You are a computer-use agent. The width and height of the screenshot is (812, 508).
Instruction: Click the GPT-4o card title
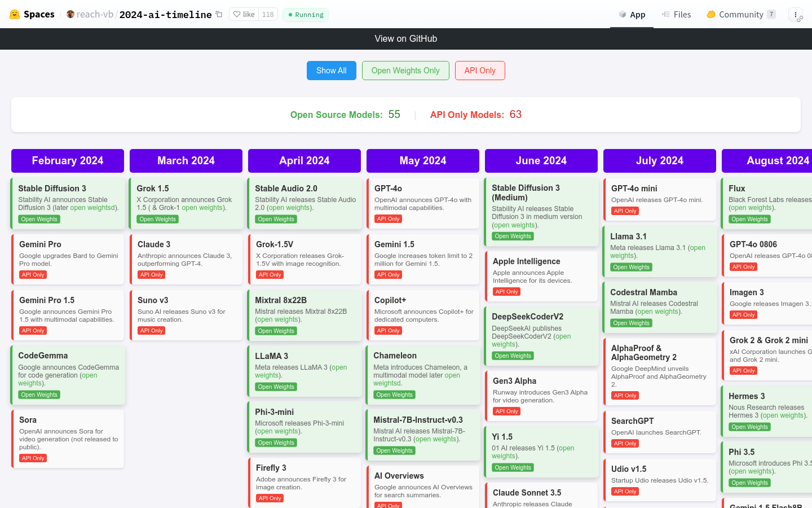[x=388, y=189]
